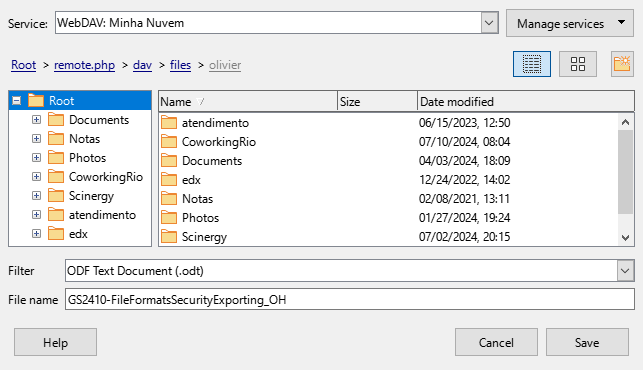Click date 07/02/2024, 20:15

pos(464,237)
